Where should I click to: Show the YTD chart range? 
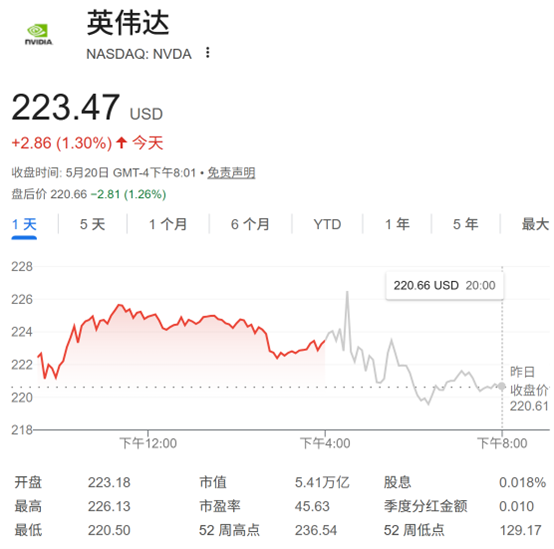[x=327, y=224]
